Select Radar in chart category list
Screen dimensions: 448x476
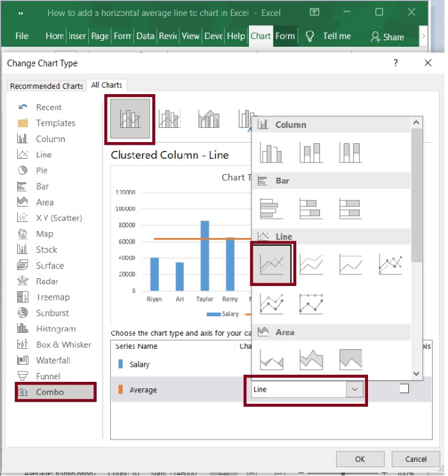click(47, 282)
